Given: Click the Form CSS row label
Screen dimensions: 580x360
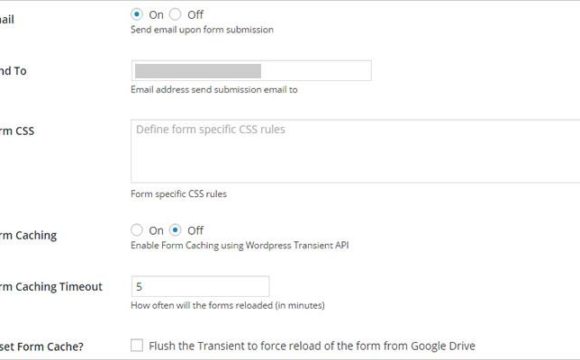Looking at the screenshot, I should tap(17, 131).
